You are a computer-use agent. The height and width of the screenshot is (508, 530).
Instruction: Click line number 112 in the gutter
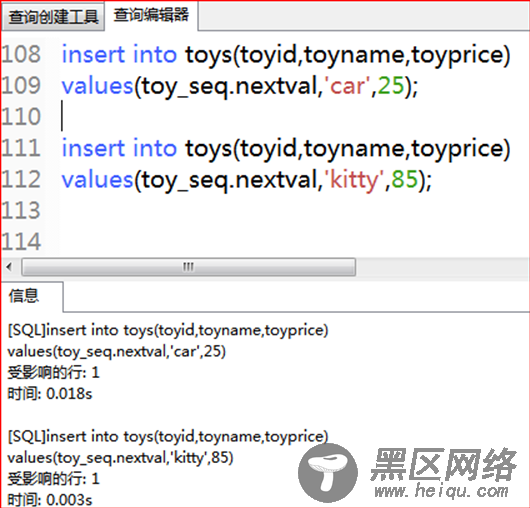click(x=21, y=179)
